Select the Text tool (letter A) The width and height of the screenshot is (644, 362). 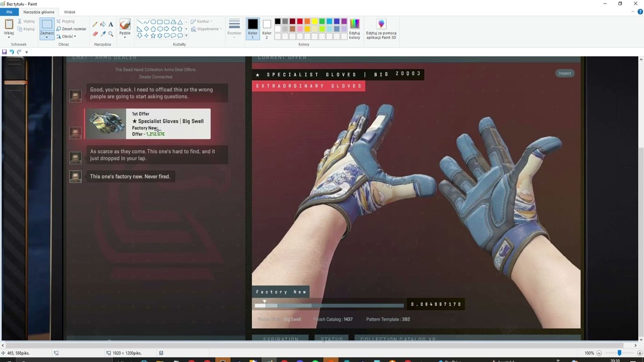[x=111, y=24]
